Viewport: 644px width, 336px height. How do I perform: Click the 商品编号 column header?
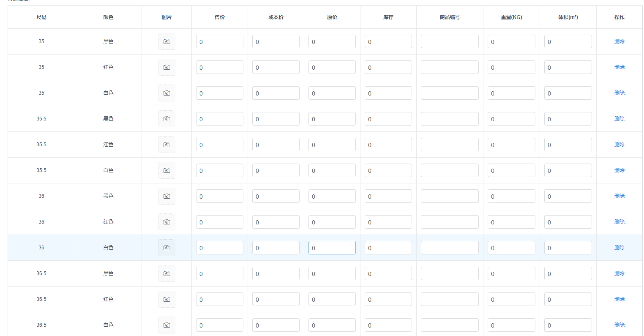coord(450,17)
